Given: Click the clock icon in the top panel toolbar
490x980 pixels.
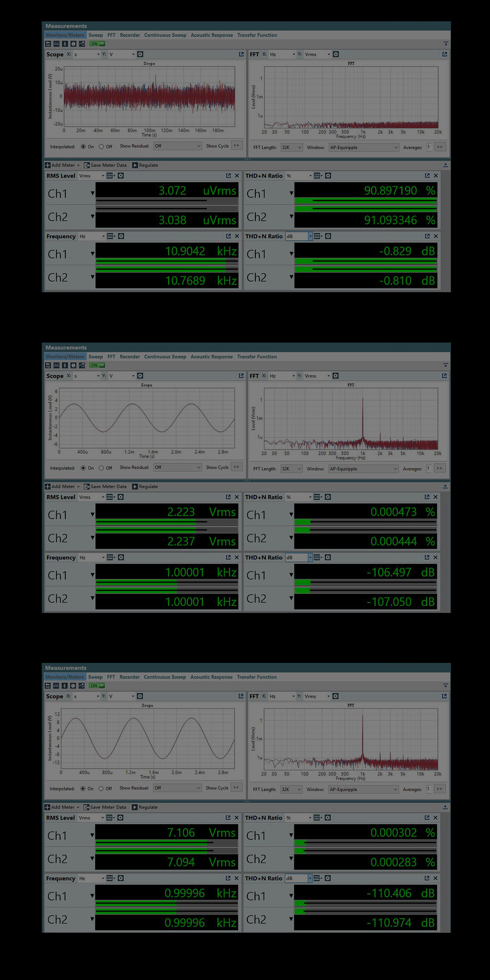Looking at the screenshot, I should click(73, 44).
